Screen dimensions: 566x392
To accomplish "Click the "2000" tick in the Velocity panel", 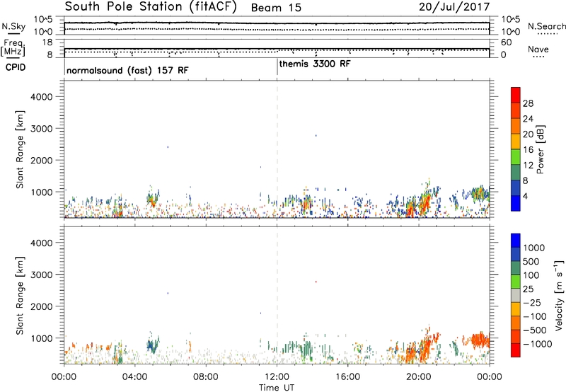I will point(42,306).
